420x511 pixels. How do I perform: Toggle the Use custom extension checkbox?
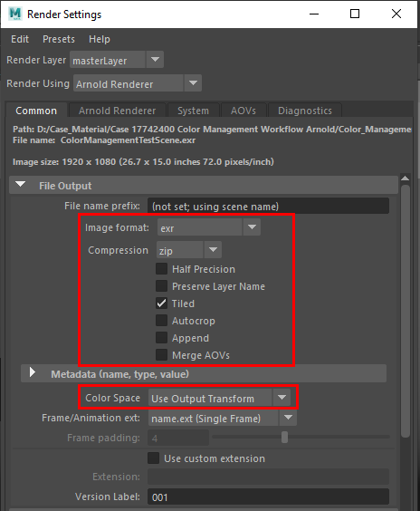point(153,458)
